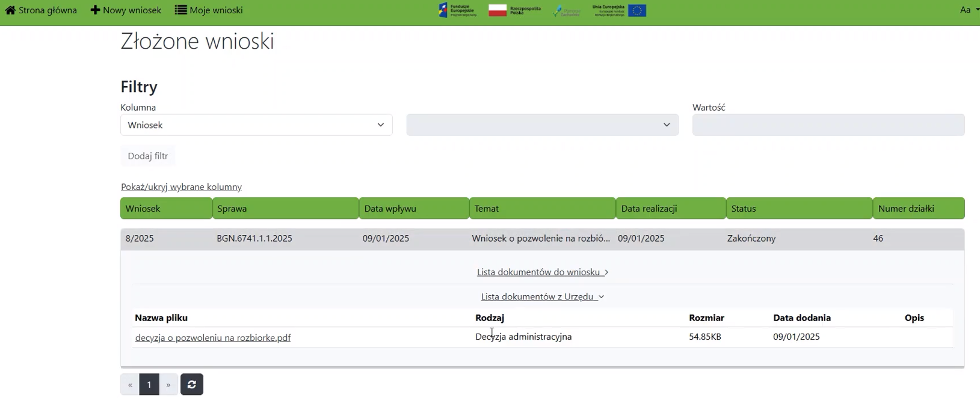The height and width of the screenshot is (404, 980).
Task: Open decyzja o pozwoleniu na rozbiorke.pdf
Action: click(x=213, y=338)
